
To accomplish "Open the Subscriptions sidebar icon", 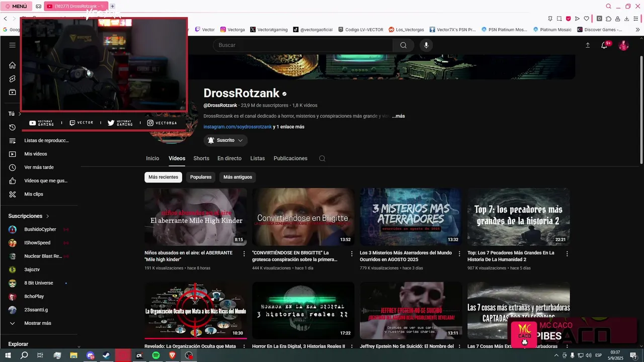I will click(x=12, y=93).
